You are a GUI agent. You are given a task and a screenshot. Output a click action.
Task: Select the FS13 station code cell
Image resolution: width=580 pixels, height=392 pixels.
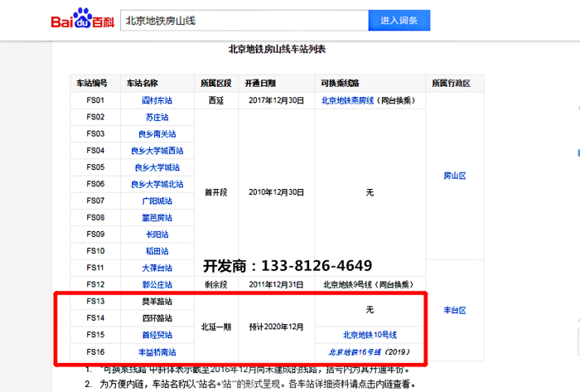95,301
